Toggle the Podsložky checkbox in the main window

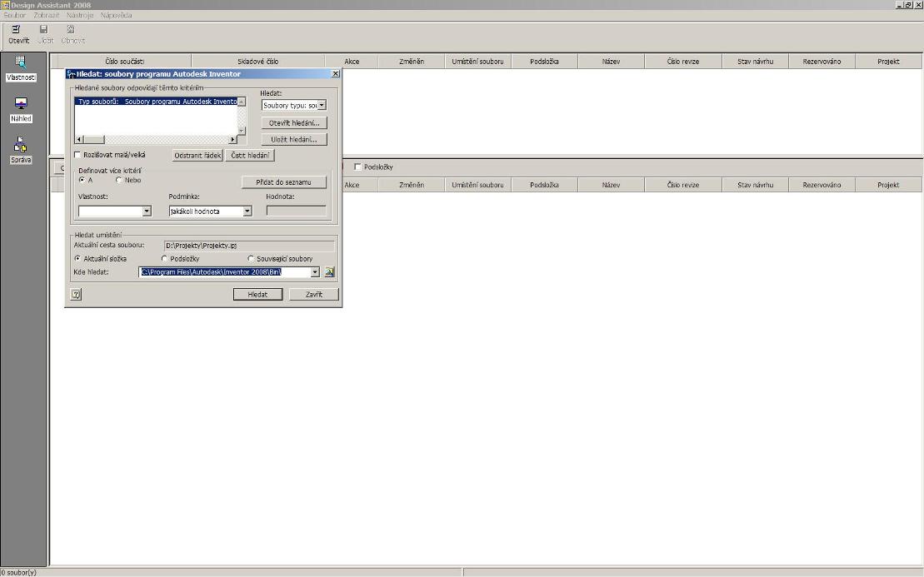point(357,167)
